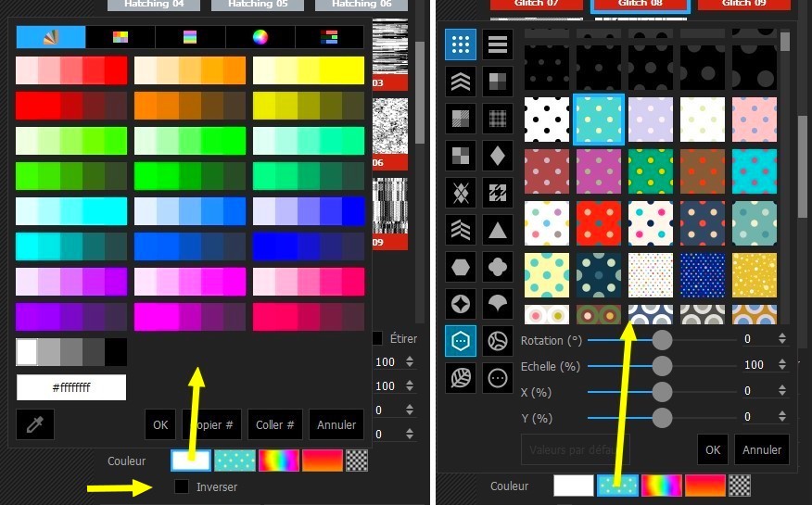Image resolution: width=812 pixels, height=505 pixels.
Task: Open the swatch palette fan tab
Action: [x=51, y=37]
